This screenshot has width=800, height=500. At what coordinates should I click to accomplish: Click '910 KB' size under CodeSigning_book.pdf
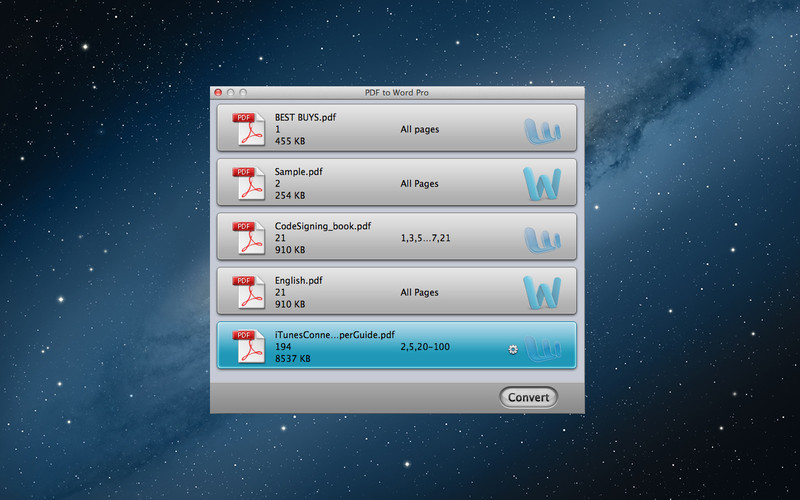(290, 250)
